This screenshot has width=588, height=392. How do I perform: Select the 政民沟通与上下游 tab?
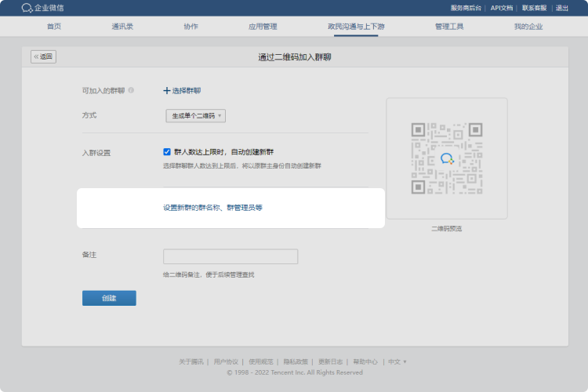click(x=356, y=26)
